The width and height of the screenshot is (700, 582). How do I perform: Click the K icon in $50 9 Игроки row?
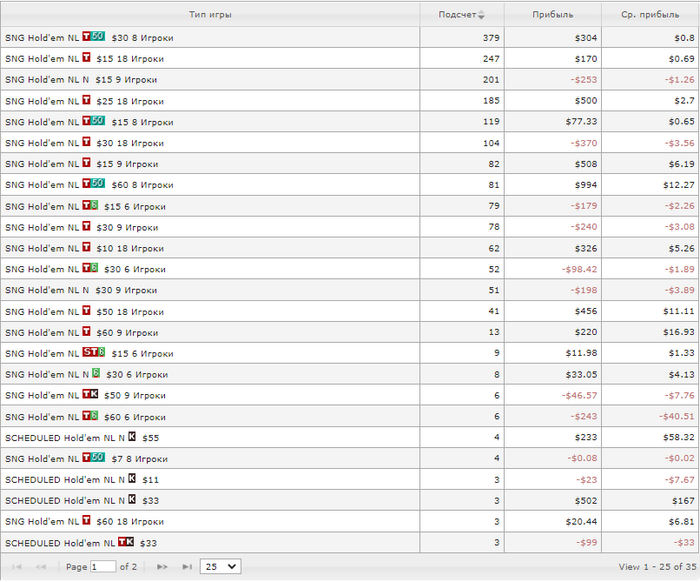94,394
